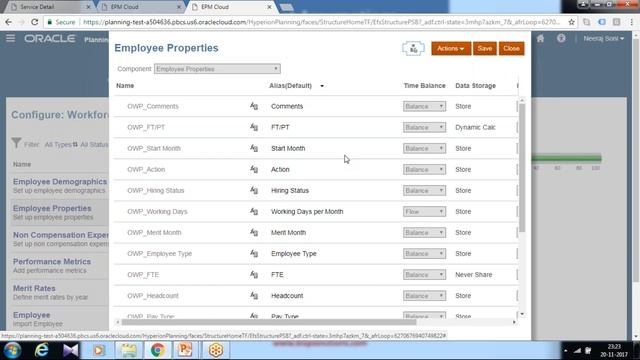Click the horizontal scrollbar under the table
This screenshot has width=640, height=360.
269,322
